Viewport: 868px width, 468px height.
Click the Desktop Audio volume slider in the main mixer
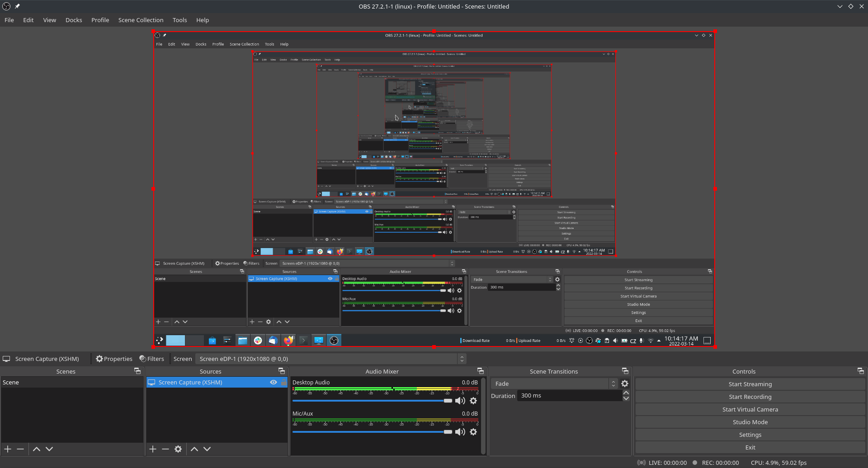point(372,401)
